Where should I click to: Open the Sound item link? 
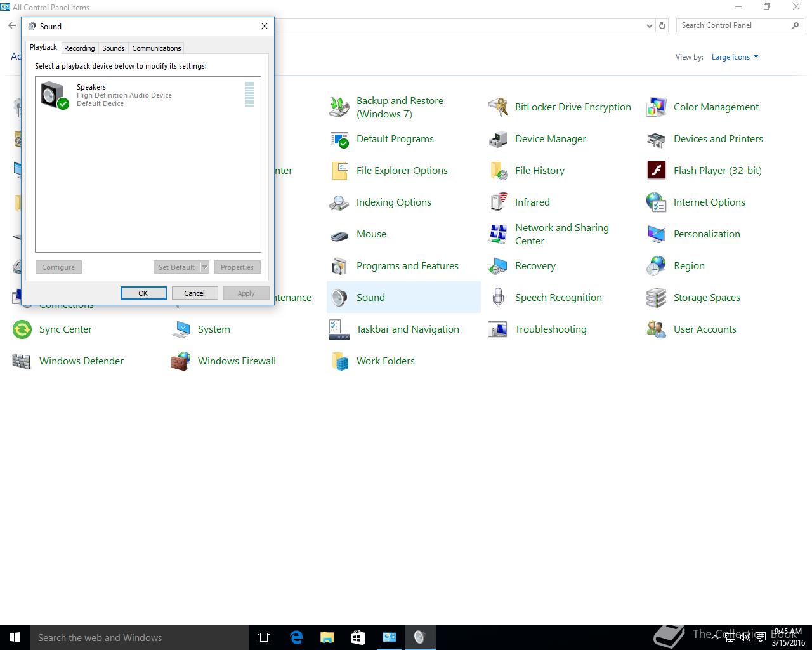click(370, 298)
